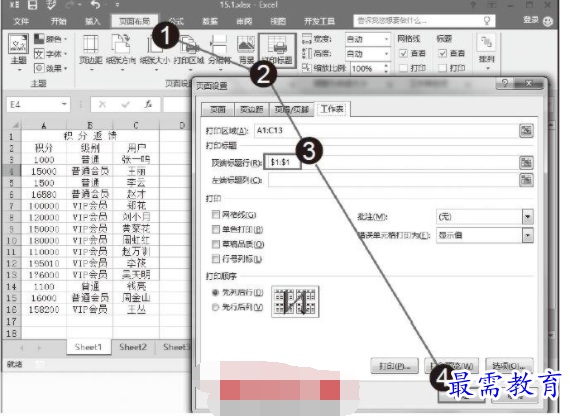Open the Data (数据) ribbon tab

click(210, 21)
